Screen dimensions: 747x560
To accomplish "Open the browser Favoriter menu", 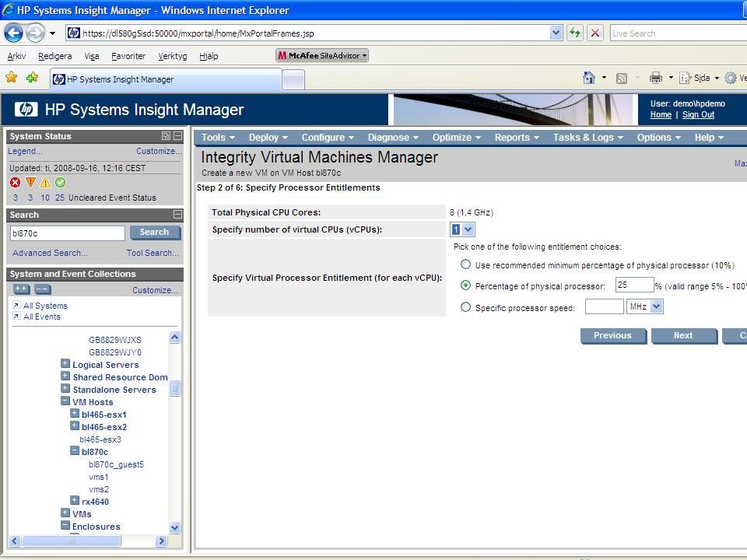I will pyautogui.click(x=128, y=56).
